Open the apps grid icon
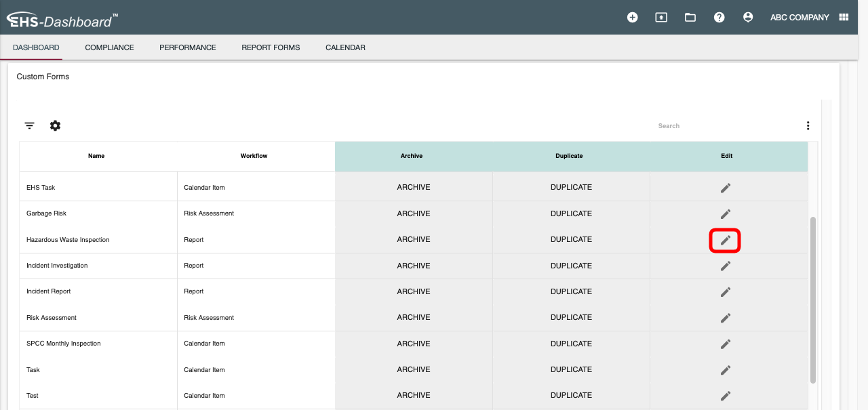 point(844,18)
